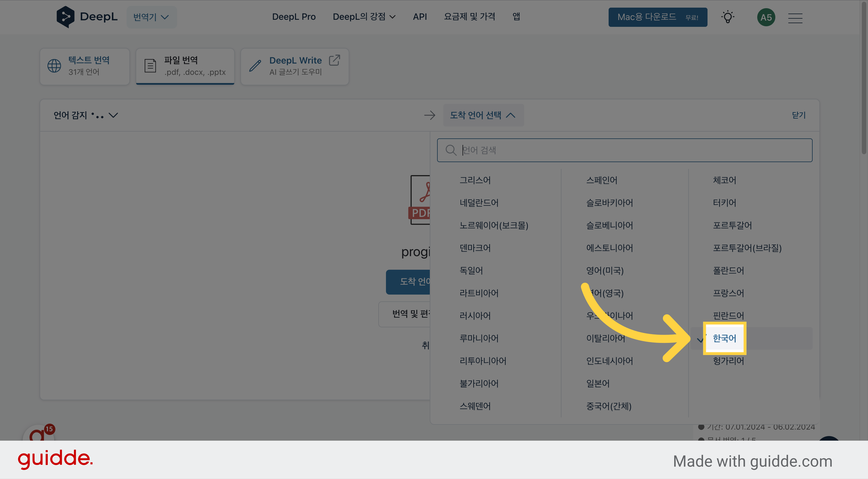Click the blue 도착 언어 button
The image size is (868, 479).
(408, 282)
